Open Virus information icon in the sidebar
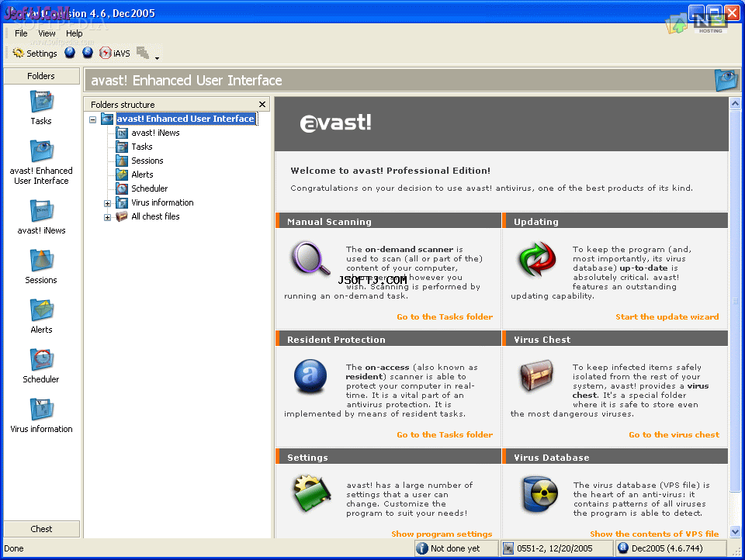 [41, 415]
